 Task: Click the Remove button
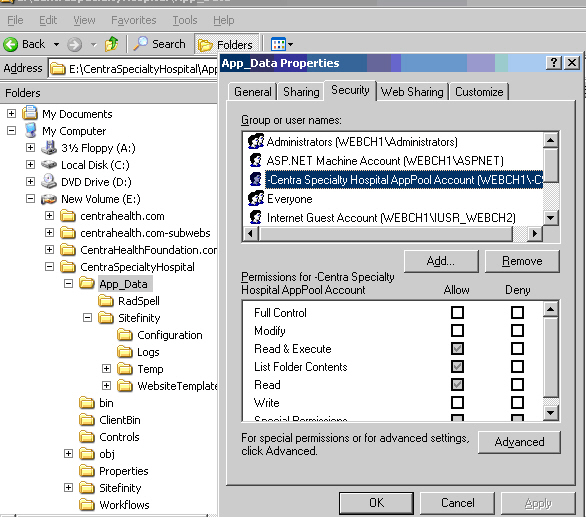coord(522,261)
